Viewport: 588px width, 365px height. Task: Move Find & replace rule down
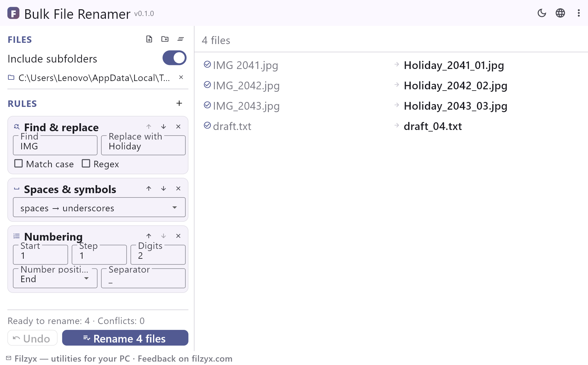(163, 127)
